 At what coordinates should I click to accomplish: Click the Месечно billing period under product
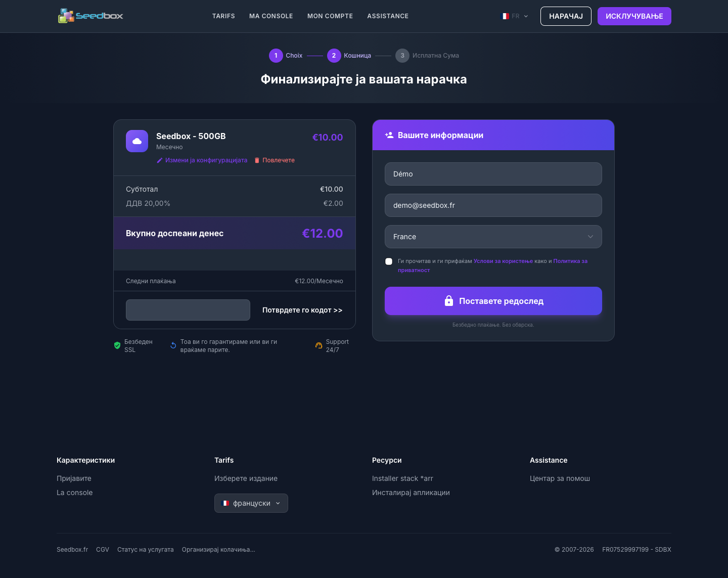pos(169,147)
